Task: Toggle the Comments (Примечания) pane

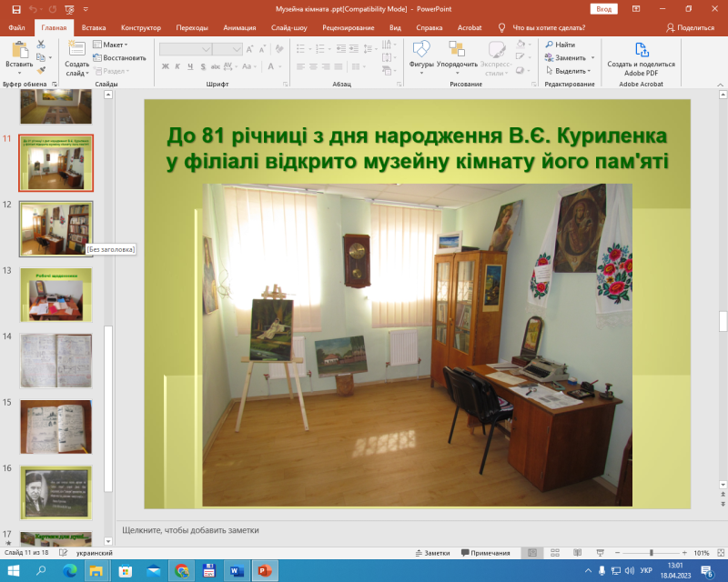Action: pos(485,553)
